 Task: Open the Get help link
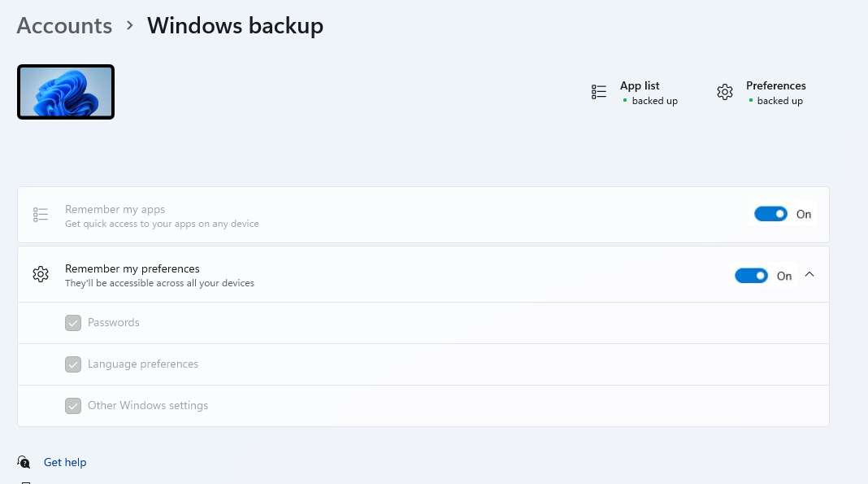pos(65,462)
